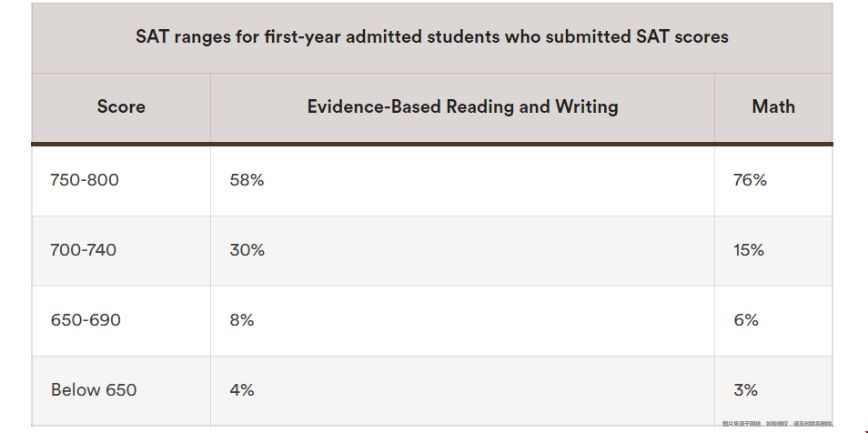The width and height of the screenshot is (868, 433).
Task: Select the 4% reading and writing value
Action: 242,390
